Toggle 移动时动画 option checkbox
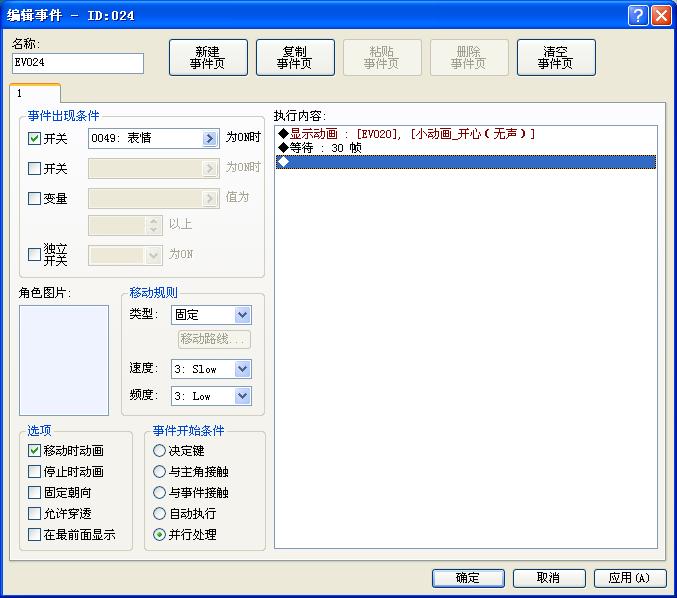The image size is (677, 598). 34,451
